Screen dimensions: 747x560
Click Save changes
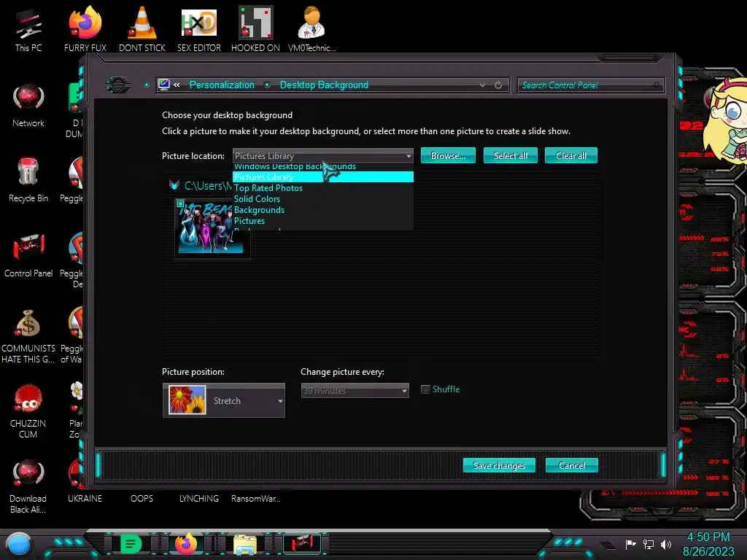click(x=499, y=465)
